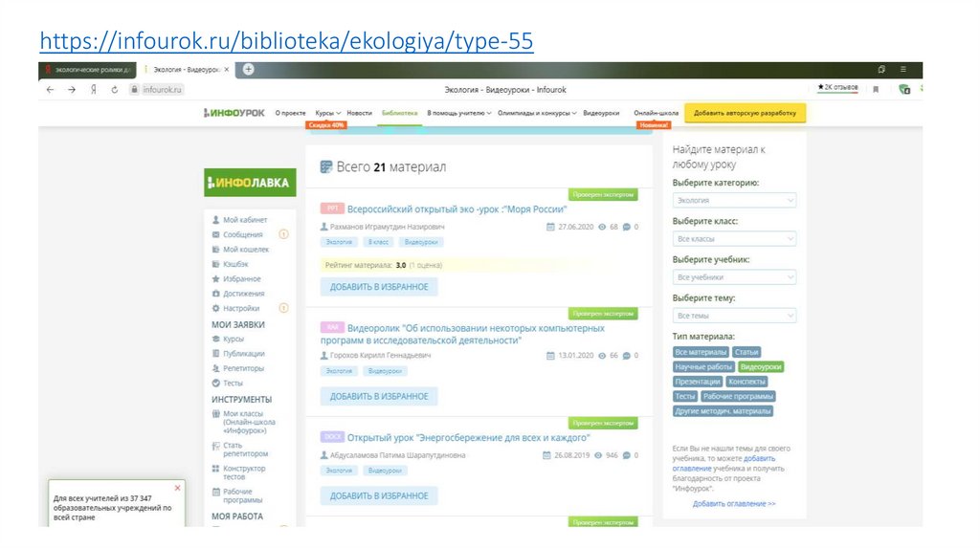Screen dimensions: 980x549
Task: Open Мой кабинет in the sidebar
Action: pos(245,220)
